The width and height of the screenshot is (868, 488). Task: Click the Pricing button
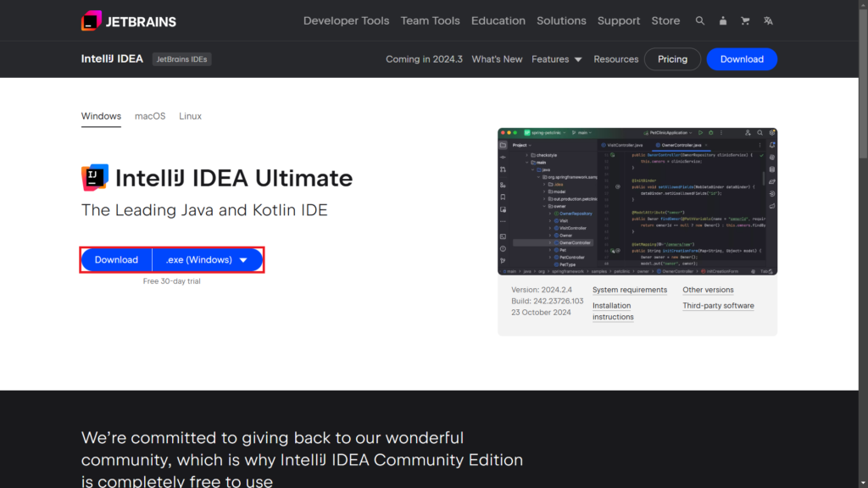pos(672,59)
